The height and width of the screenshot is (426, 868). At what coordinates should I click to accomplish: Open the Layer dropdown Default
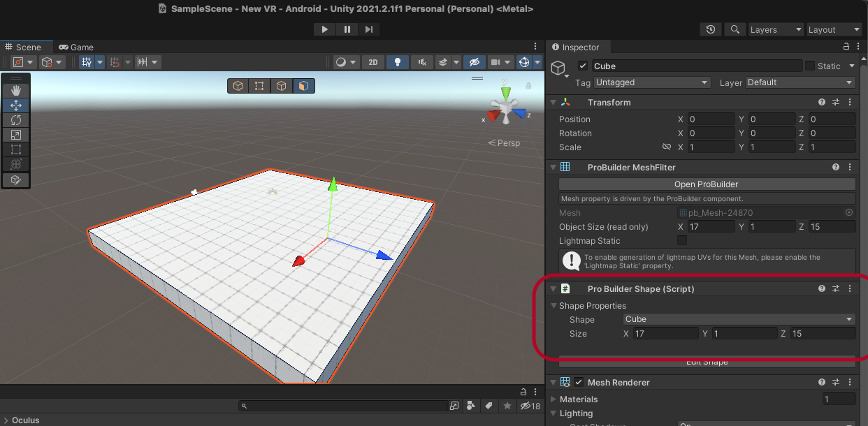click(800, 82)
